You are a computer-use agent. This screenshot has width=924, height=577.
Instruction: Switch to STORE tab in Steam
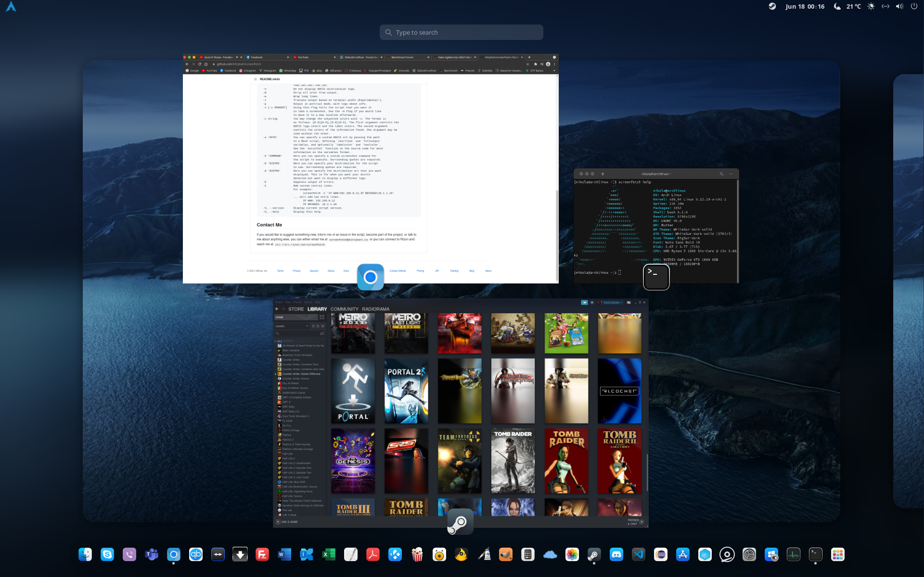tap(296, 309)
